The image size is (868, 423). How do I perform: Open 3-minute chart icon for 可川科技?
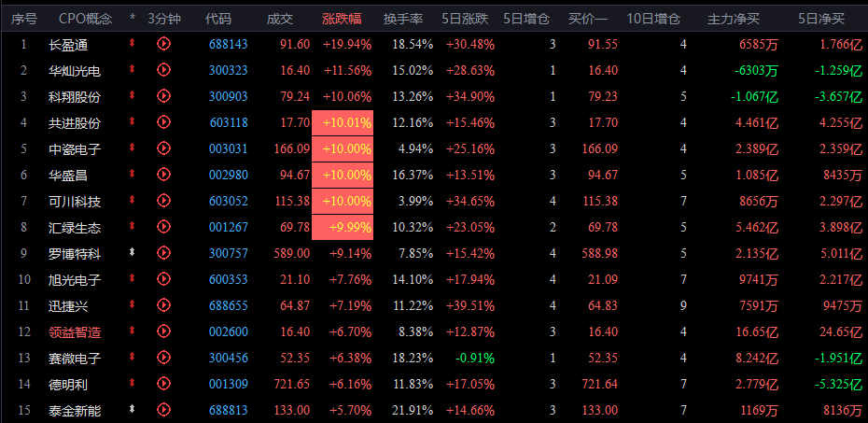(x=163, y=200)
